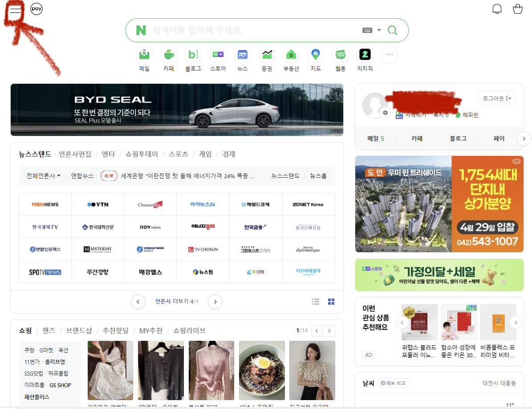The height and width of the screenshot is (409, 532).
Task: Open the hamburger menu at top left
Action: click(x=15, y=9)
